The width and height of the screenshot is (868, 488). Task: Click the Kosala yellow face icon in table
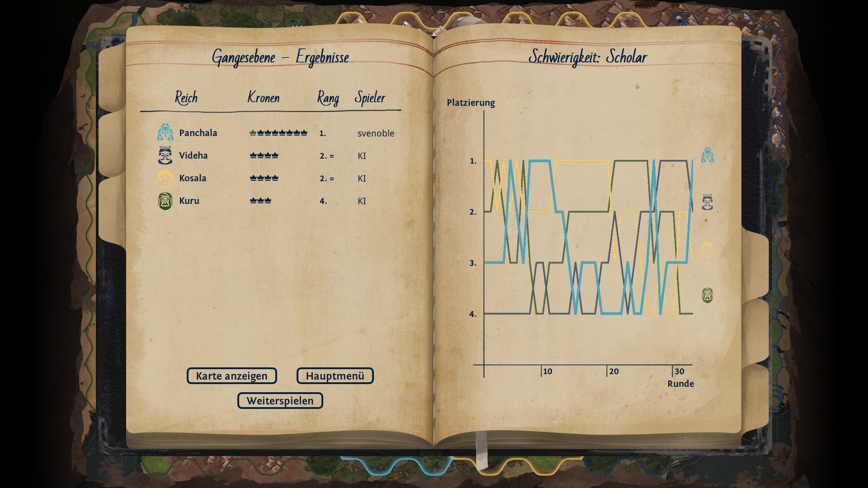[165, 178]
